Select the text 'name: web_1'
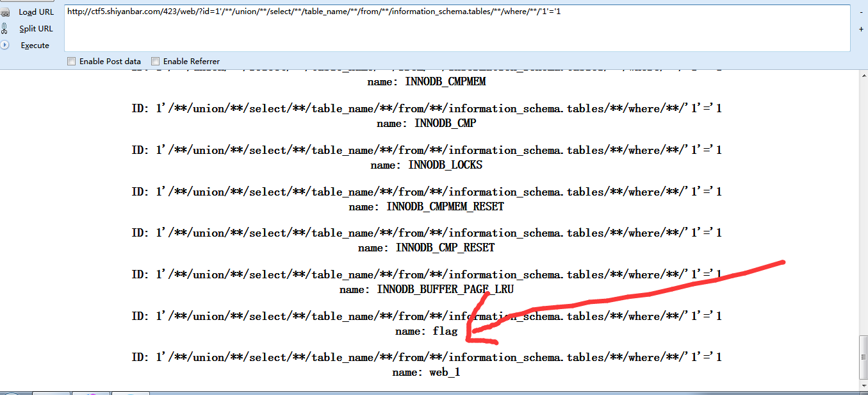Screen dimensions: 868x395 pyautogui.click(x=427, y=372)
